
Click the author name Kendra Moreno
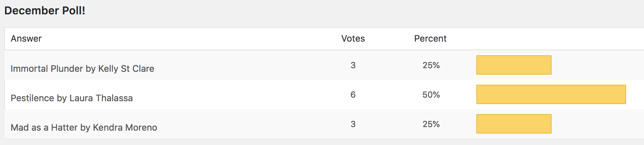tap(125, 127)
